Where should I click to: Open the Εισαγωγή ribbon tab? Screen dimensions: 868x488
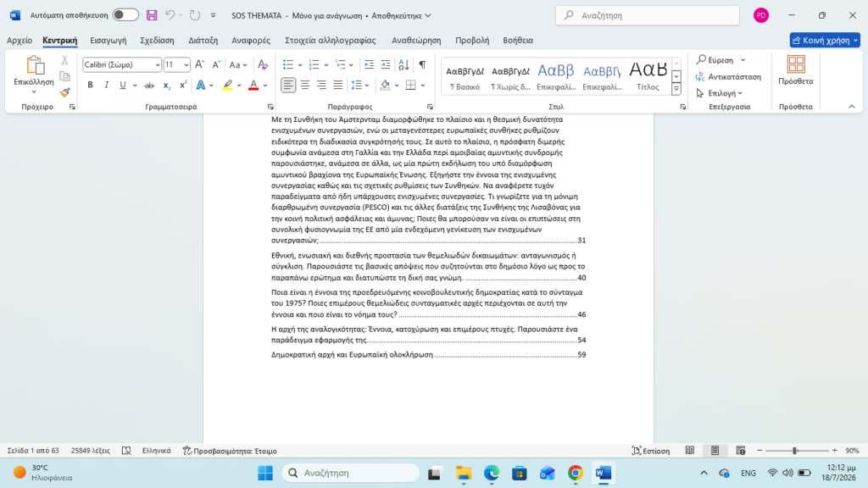[108, 41]
